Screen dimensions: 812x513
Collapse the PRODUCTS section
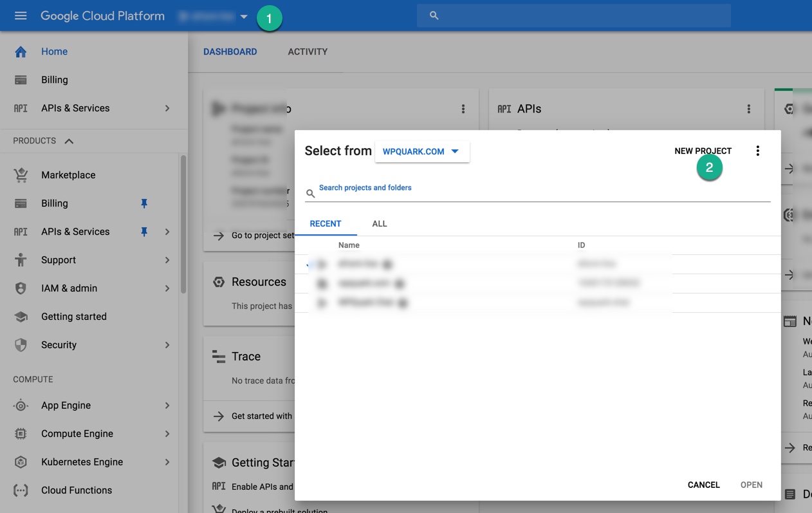pyautogui.click(x=69, y=141)
